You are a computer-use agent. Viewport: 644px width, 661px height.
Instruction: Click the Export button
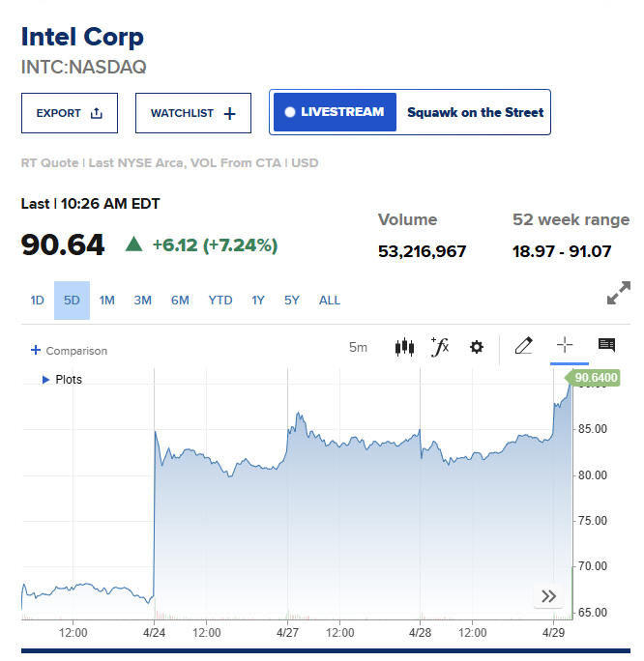pyautogui.click(x=70, y=113)
